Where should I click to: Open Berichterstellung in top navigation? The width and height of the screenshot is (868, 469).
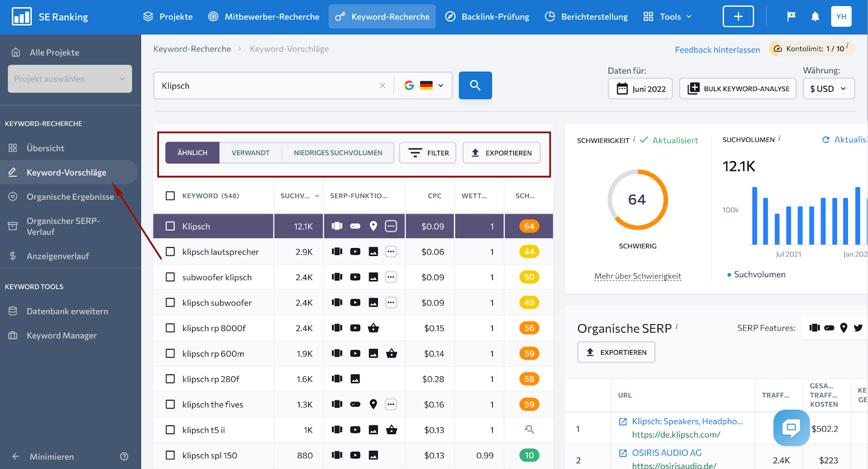coord(586,17)
